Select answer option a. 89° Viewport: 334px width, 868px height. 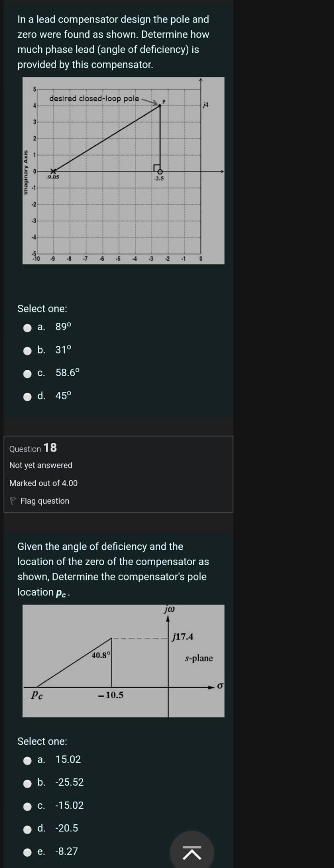pos(28,328)
